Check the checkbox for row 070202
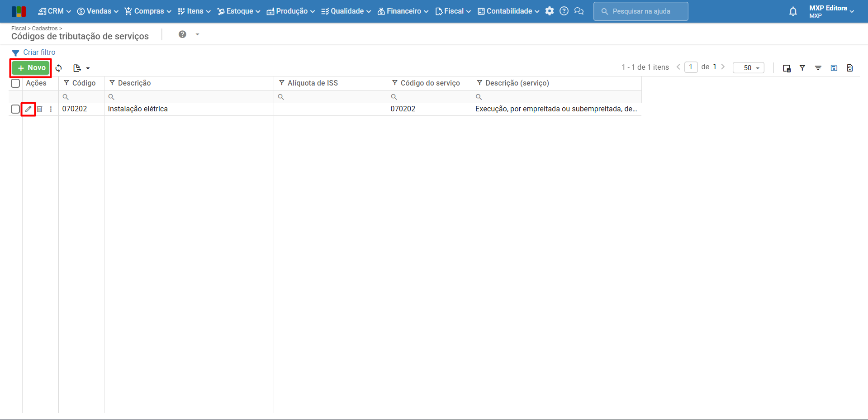This screenshot has width=868, height=420. pyautogui.click(x=15, y=109)
